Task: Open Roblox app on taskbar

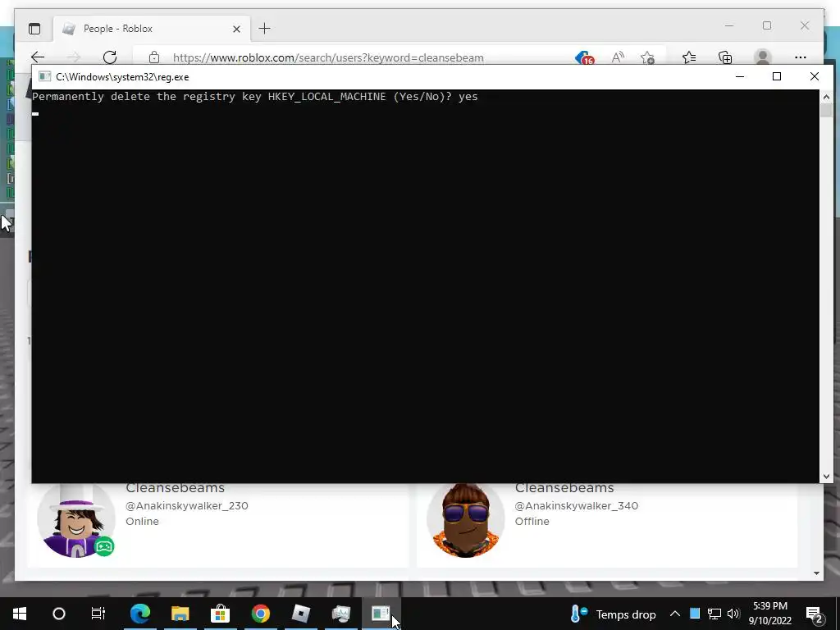Action: (x=300, y=614)
